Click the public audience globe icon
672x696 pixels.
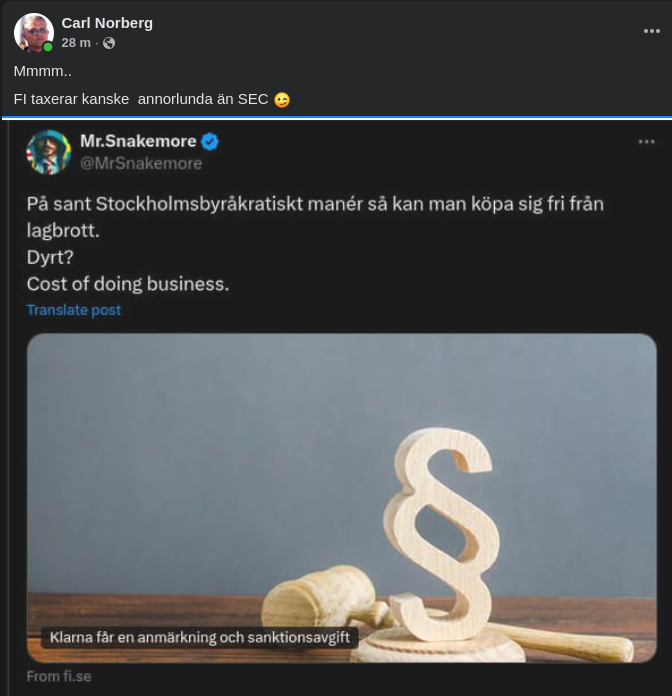tap(109, 43)
